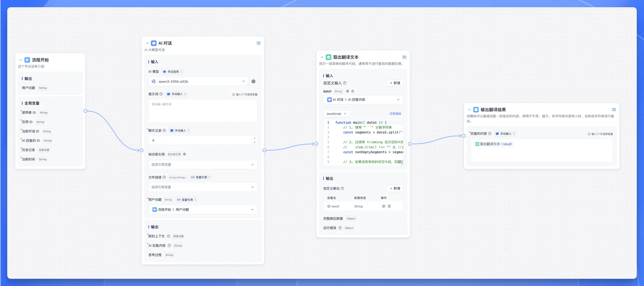Click the AI 对话 robot icon
Viewport: 644px width, 286px height.
click(154, 43)
